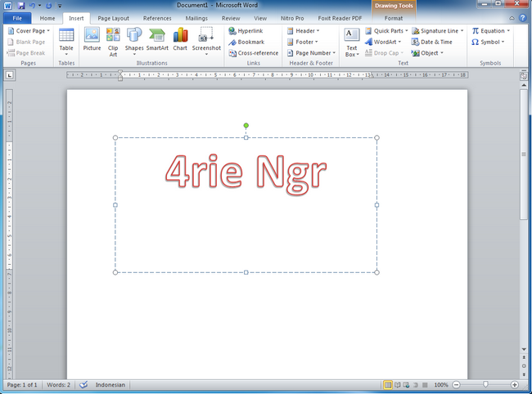Add a Bookmark
This screenshot has width=532, height=394.
point(246,42)
